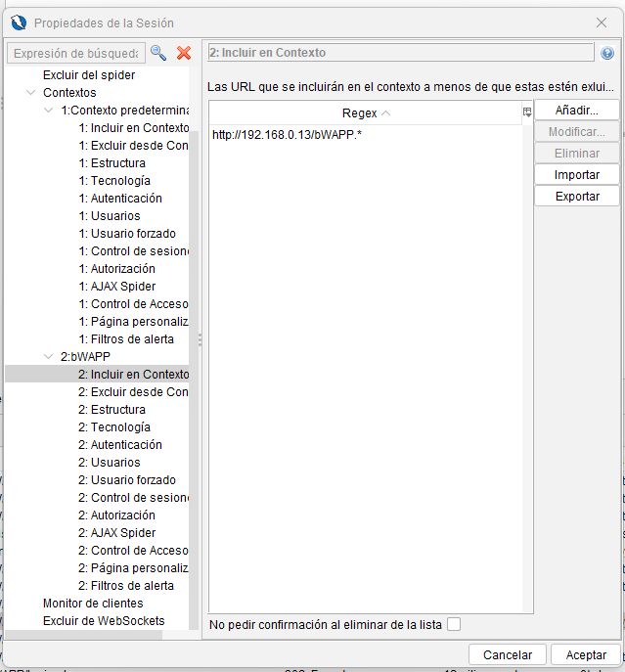Select 'Excluir del spider' in the tree
Screen dimensions: 625x672
(x=89, y=75)
